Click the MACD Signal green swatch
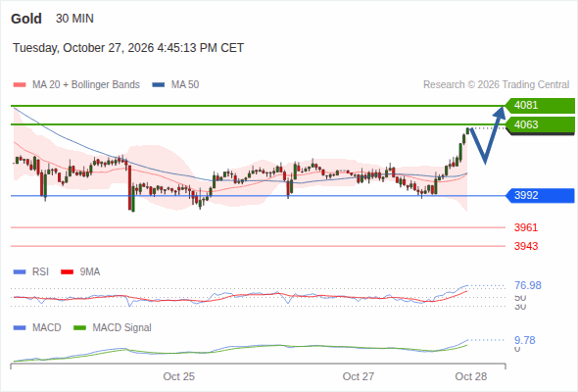Viewport: 578px width, 392px height. 79,328
